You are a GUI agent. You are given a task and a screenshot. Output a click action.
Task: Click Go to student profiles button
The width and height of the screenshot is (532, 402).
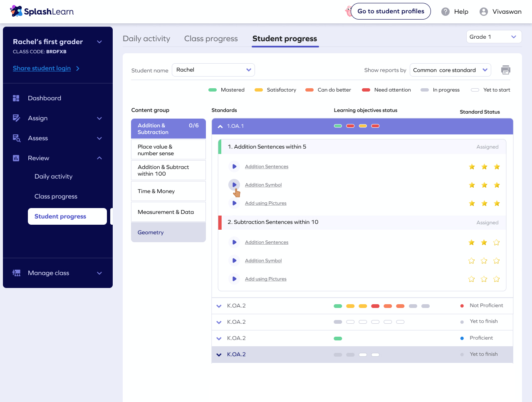391,11
